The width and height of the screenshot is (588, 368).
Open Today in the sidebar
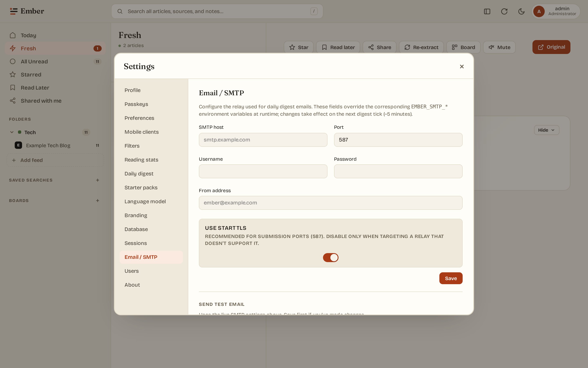pos(55,35)
